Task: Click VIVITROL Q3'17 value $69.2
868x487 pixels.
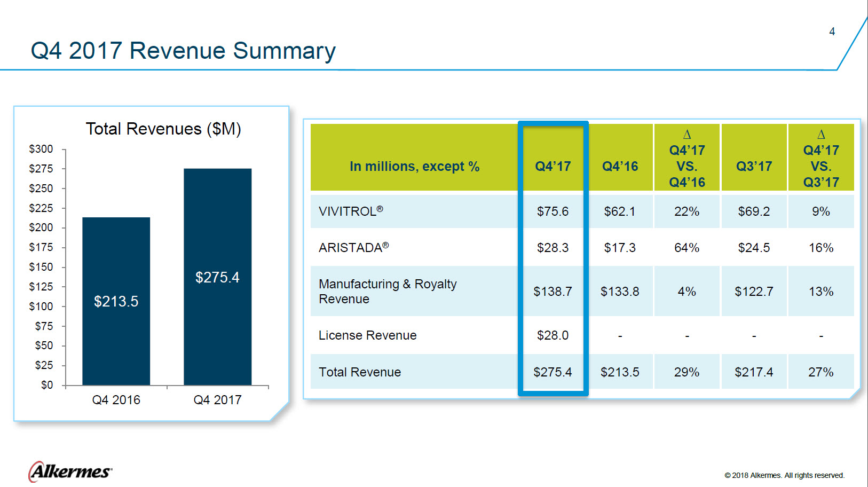Action: (754, 211)
